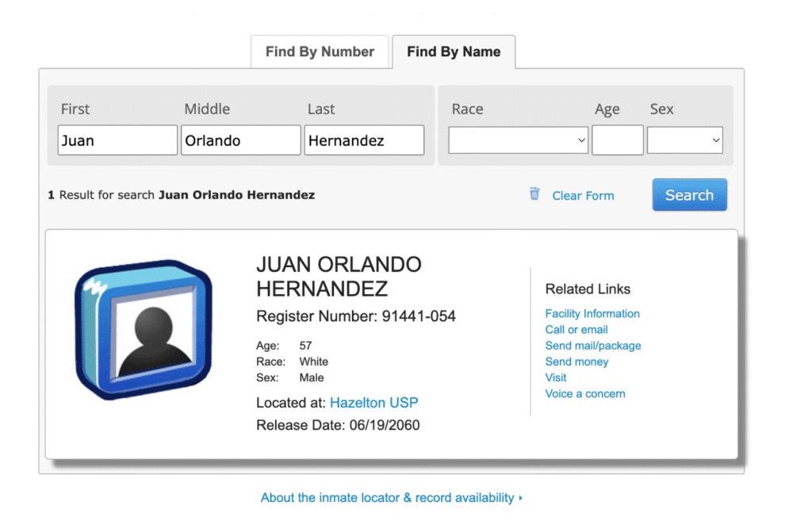Open the Race dropdown
This screenshot has width=812, height=532.
click(x=519, y=140)
